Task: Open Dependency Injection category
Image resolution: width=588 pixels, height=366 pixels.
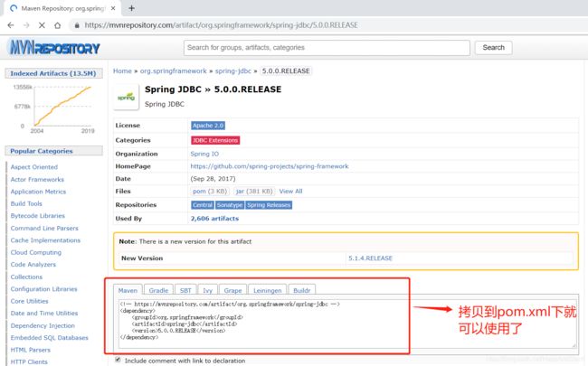Action: (x=43, y=325)
